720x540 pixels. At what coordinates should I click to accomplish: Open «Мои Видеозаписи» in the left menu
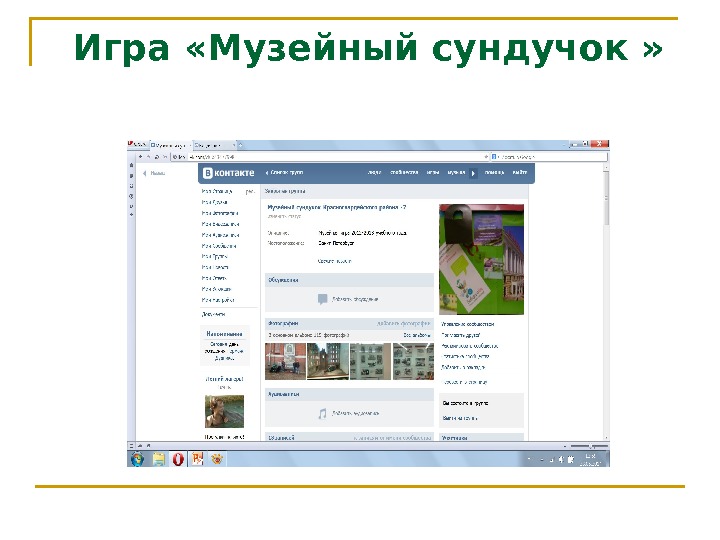point(220,224)
